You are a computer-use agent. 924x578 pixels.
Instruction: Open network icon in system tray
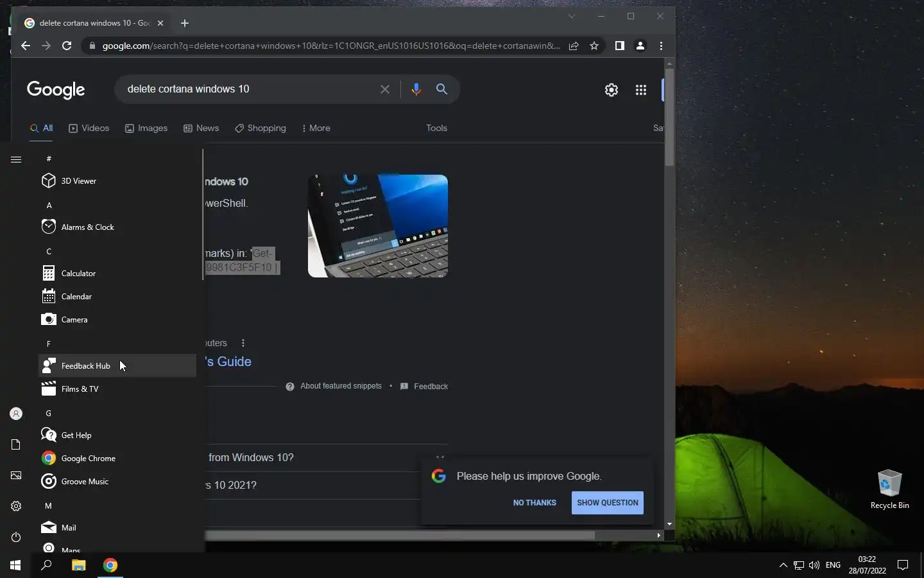pyautogui.click(x=799, y=565)
